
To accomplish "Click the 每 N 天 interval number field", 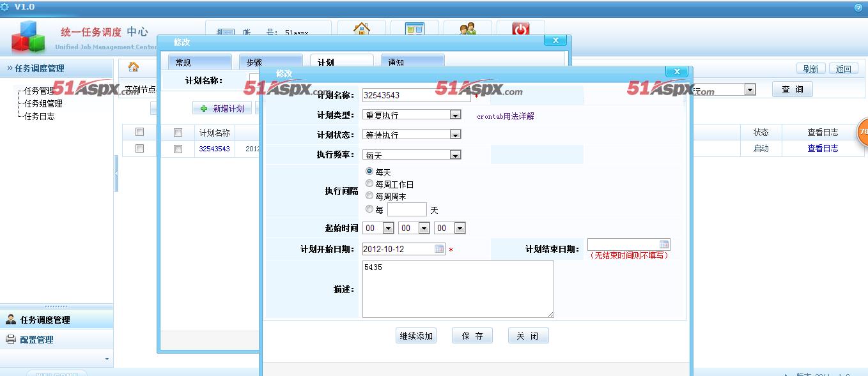I will tap(407, 209).
